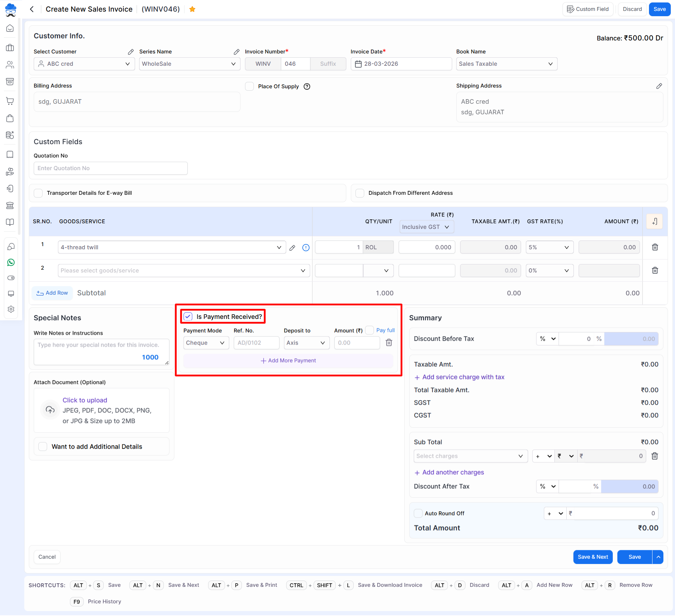Click the Quotation No input field
Viewport: 675px width, 616px height.
(110, 168)
